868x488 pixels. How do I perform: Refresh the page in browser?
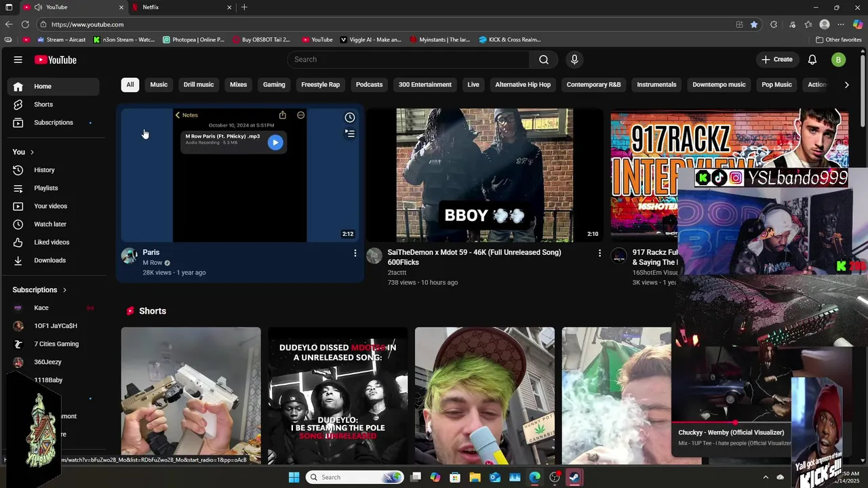(26, 24)
